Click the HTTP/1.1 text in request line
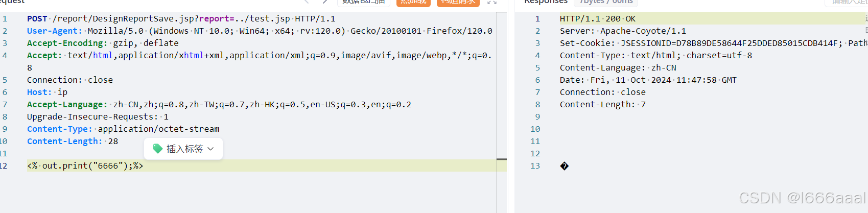Viewport: 868px width, 213px height. coord(315,19)
